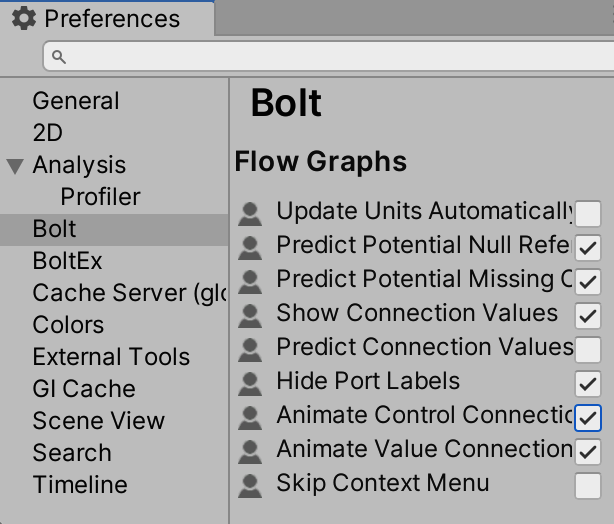Click the preferences search field
614x524 pixels.
(x=330, y=57)
